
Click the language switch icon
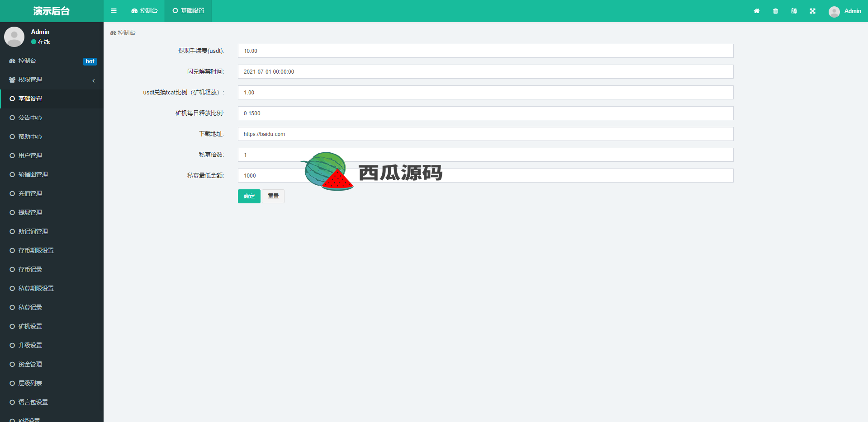(794, 11)
